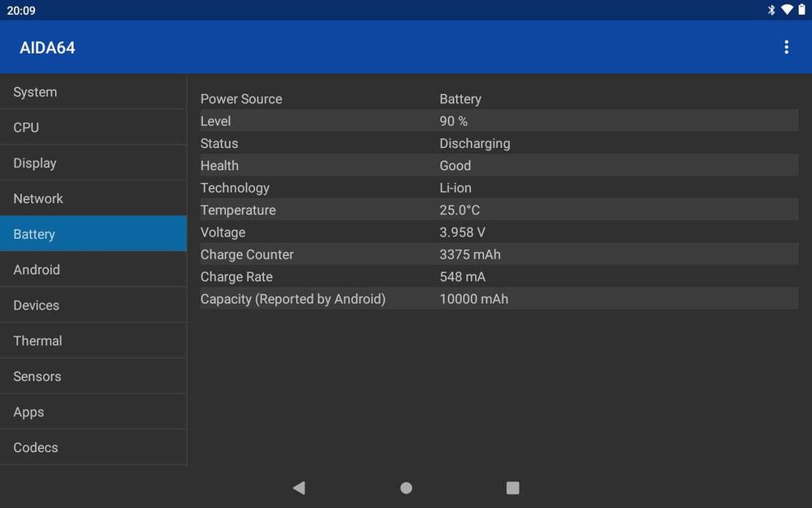
Task: Open the Display section
Action: click(93, 163)
